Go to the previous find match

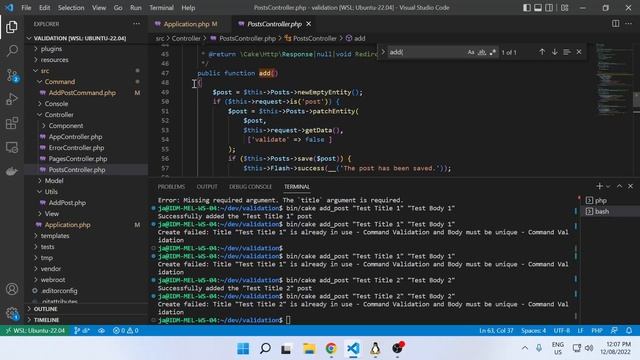[x=542, y=52]
